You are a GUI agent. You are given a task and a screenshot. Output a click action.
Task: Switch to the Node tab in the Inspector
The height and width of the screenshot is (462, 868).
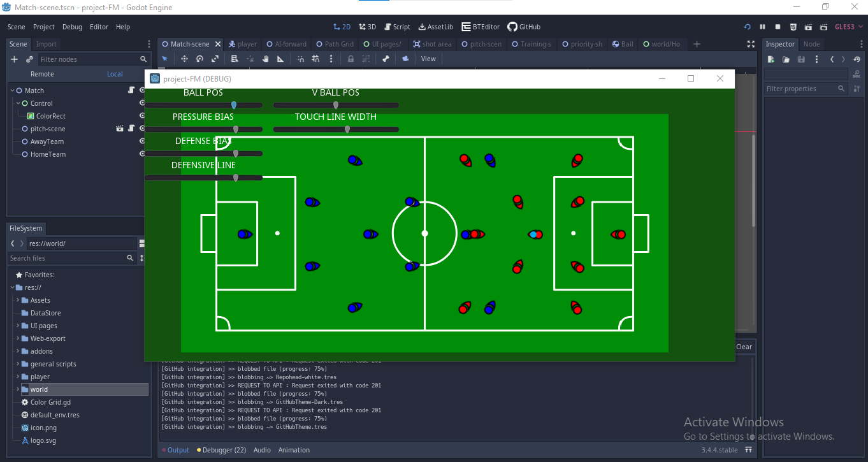(x=811, y=44)
